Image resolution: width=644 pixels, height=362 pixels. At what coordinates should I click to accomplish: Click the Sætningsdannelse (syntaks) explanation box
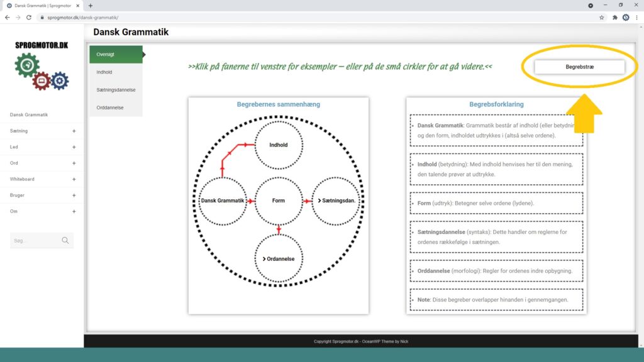496,237
